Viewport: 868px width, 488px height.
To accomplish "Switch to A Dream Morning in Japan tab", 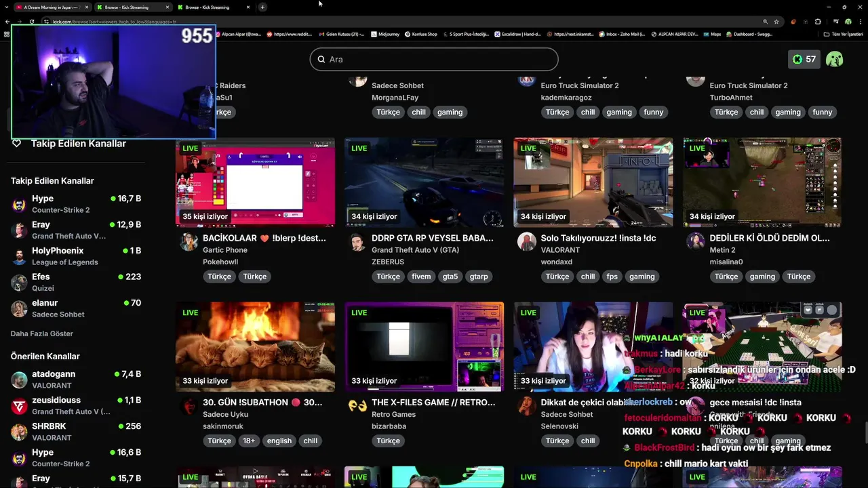I will tap(51, 7).
